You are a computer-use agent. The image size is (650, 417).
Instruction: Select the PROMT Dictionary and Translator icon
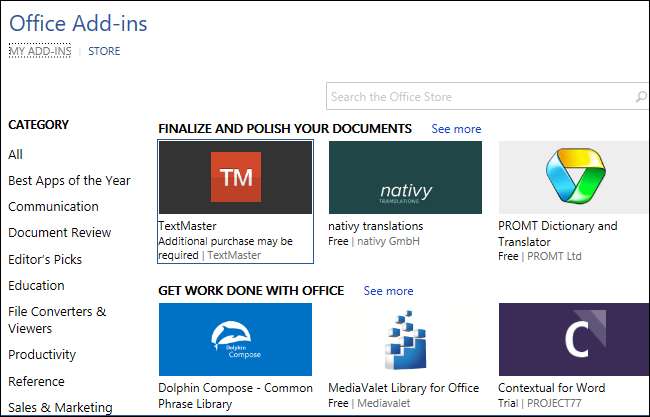(573, 177)
